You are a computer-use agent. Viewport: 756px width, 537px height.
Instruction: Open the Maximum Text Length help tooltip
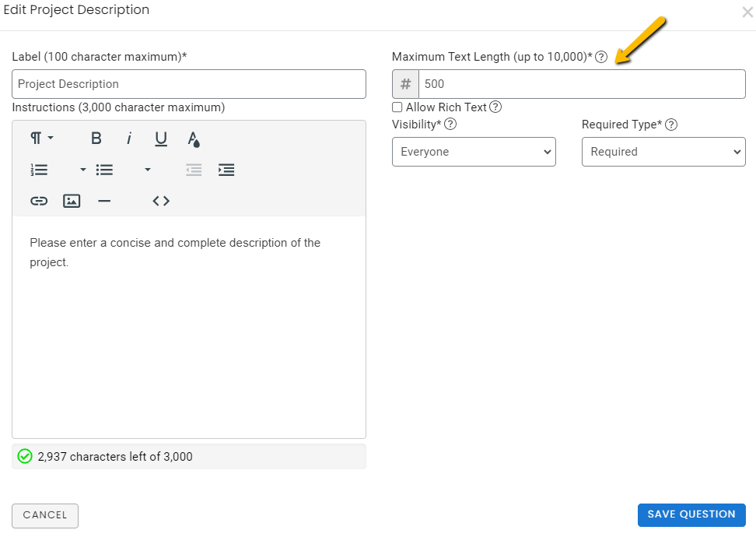[x=601, y=57]
